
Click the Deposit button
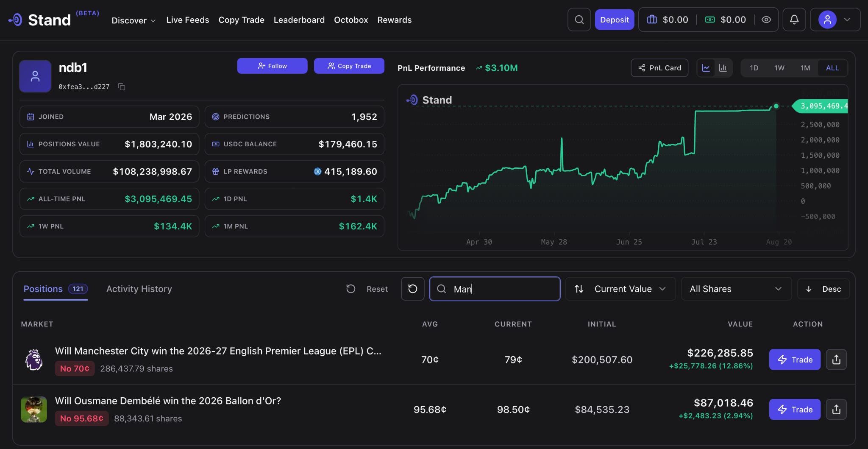click(614, 20)
